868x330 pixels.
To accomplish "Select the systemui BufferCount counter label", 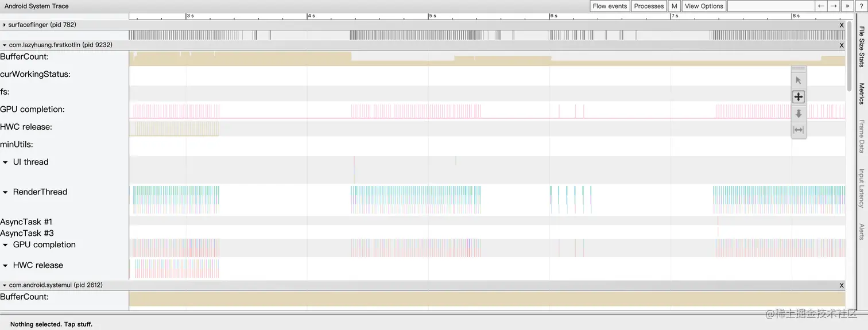I will tap(24, 297).
